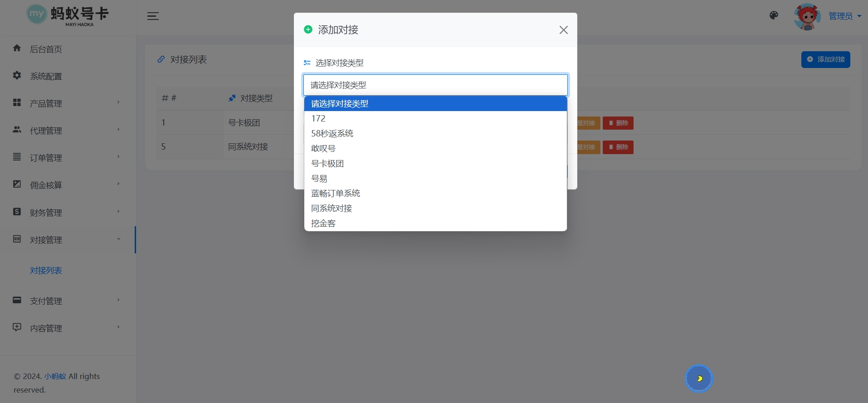Click the grid icon for 产品管理
The width and height of the screenshot is (868, 403).
[x=17, y=102]
